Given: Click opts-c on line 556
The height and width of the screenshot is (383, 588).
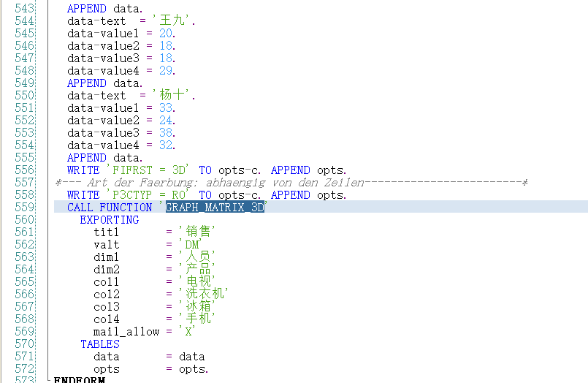Looking at the screenshot, I should [x=240, y=170].
